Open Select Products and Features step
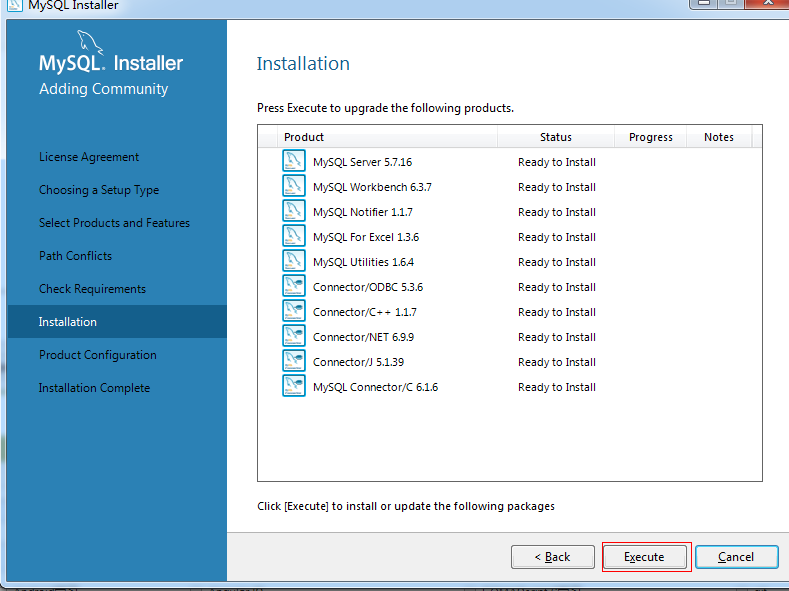Viewport: 789px width, 591px height. [115, 223]
